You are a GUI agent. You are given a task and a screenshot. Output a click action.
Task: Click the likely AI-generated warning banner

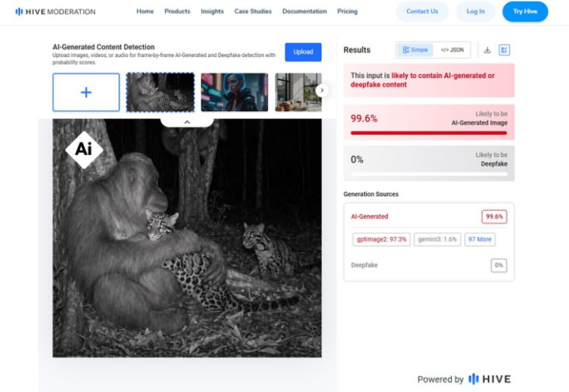(429, 80)
